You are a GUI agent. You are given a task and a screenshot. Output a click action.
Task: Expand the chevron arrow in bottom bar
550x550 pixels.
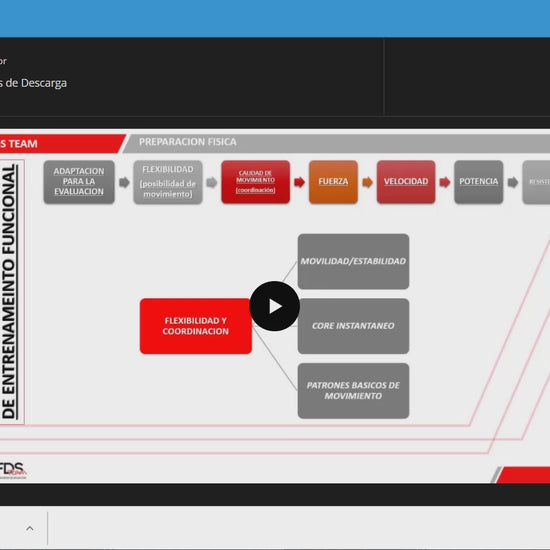click(x=30, y=528)
